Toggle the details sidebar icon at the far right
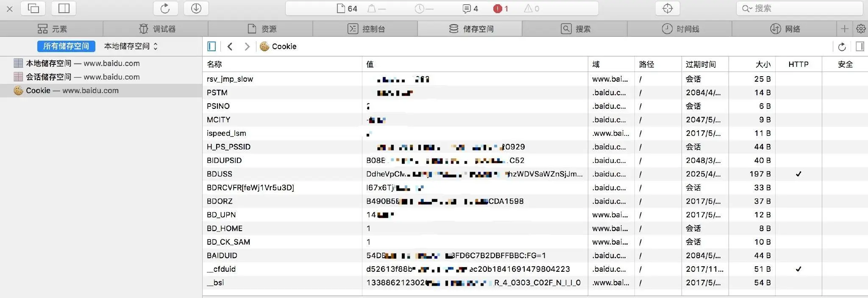The height and width of the screenshot is (298, 868). (x=860, y=46)
